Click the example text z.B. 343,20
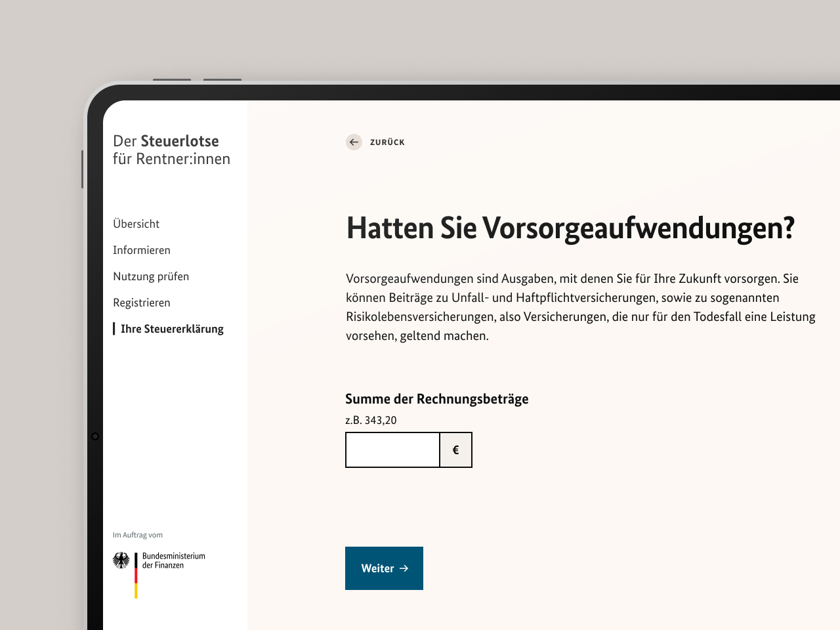840x630 pixels. click(371, 421)
